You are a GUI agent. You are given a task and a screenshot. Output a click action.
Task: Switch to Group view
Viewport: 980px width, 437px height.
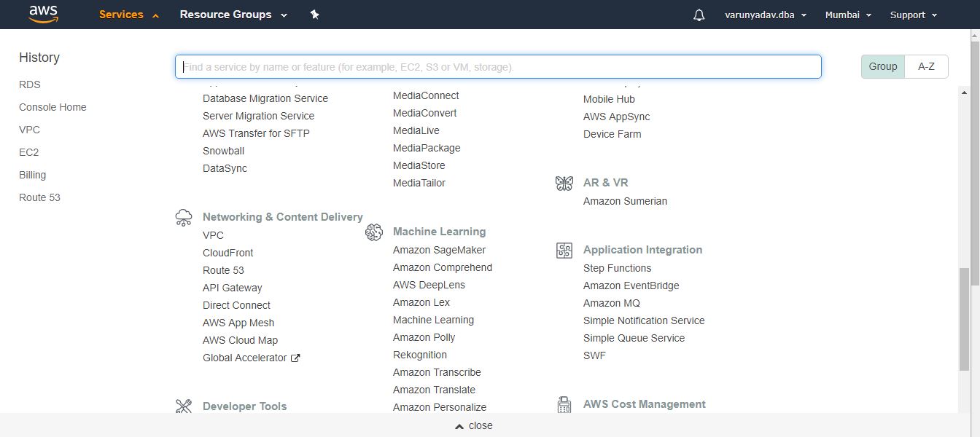pos(883,66)
